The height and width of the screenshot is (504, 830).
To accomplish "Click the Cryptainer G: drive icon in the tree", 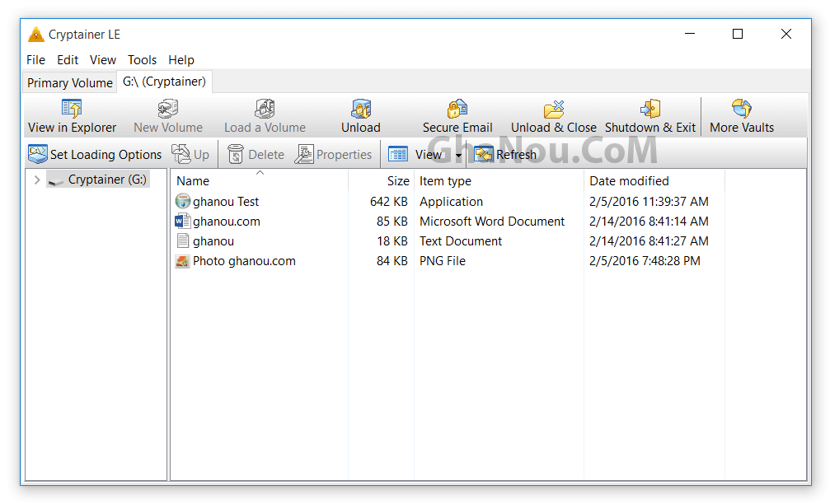I will [55, 181].
